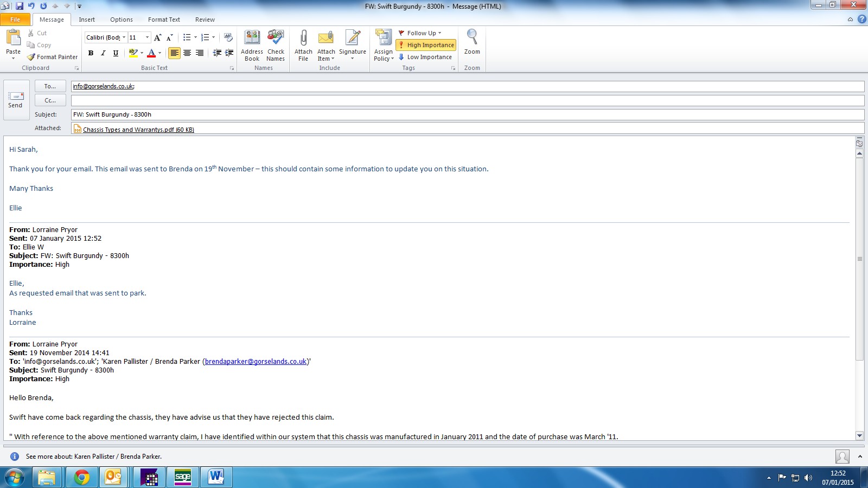Open the Zoom magnifier tool

click(472, 42)
